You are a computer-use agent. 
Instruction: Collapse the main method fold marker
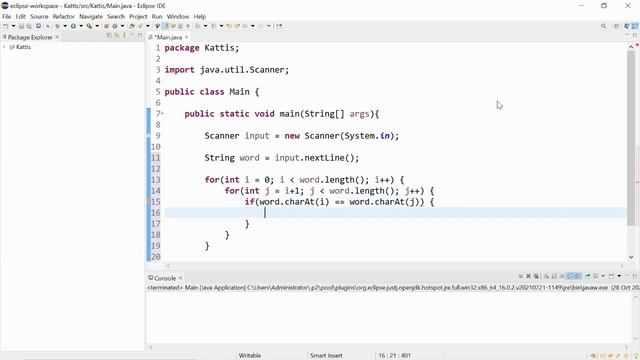coord(162,114)
